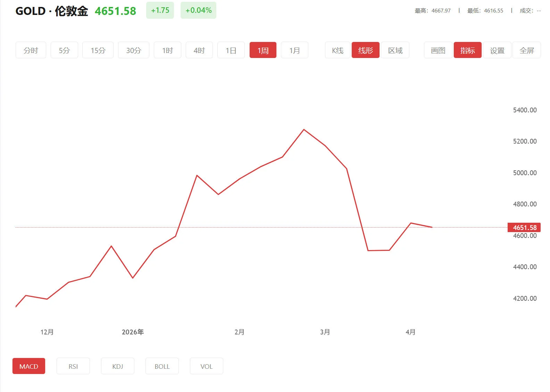This screenshot has width=550, height=392.
Task: Enter 全屏 fullscreen mode
Action: tap(526, 50)
